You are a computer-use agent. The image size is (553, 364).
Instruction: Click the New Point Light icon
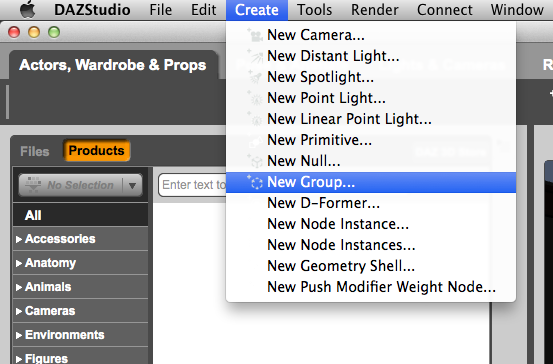(x=255, y=98)
